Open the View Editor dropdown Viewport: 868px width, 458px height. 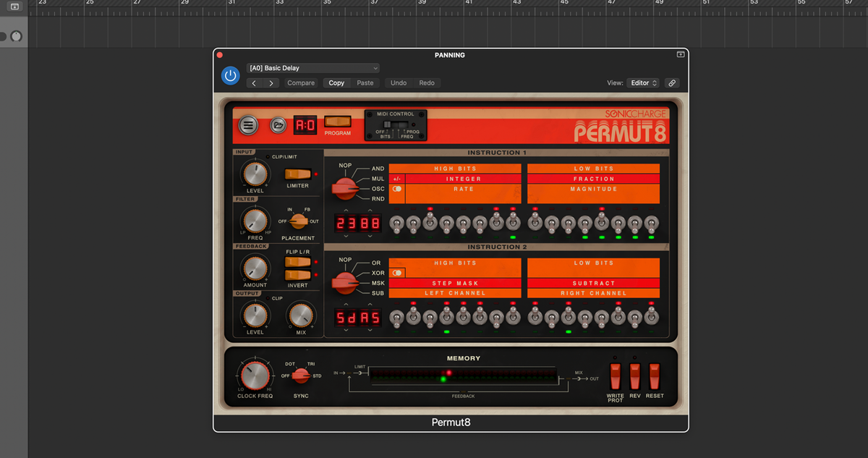point(642,82)
